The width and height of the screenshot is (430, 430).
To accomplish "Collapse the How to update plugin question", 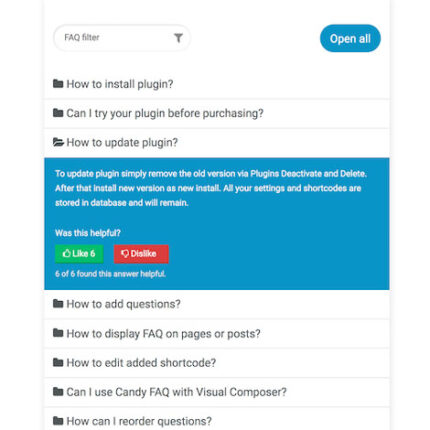I will (217, 143).
